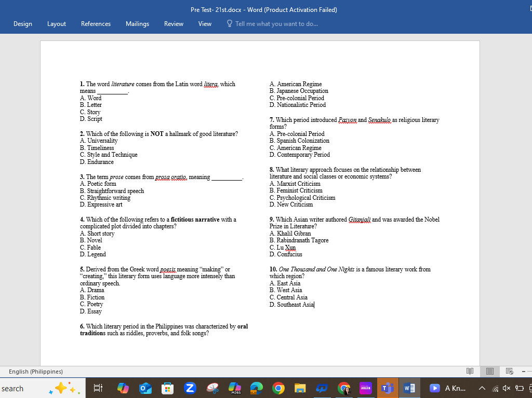This screenshot has height=398, width=532.
Task: Expand hidden system tray icons
Action: pyautogui.click(x=482, y=388)
